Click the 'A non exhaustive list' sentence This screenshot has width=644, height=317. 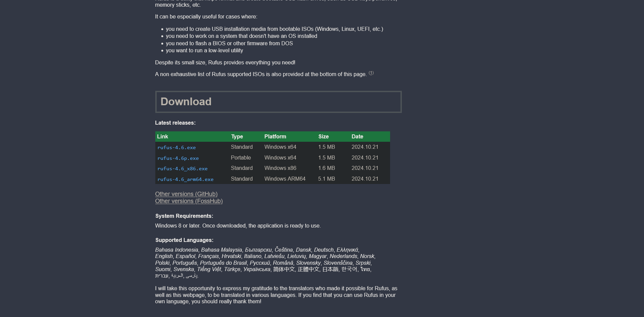(x=261, y=74)
